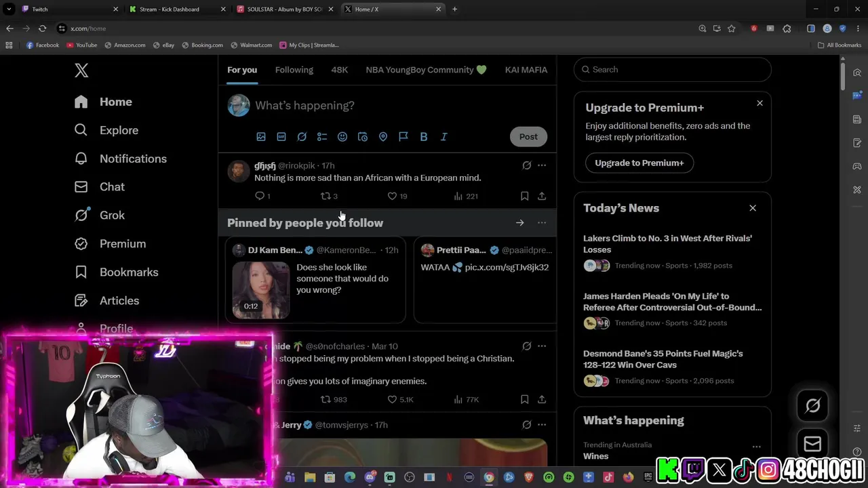Click the flag icon in composer
This screenshot has width=868, height=488.
click(x=403, y=137)
